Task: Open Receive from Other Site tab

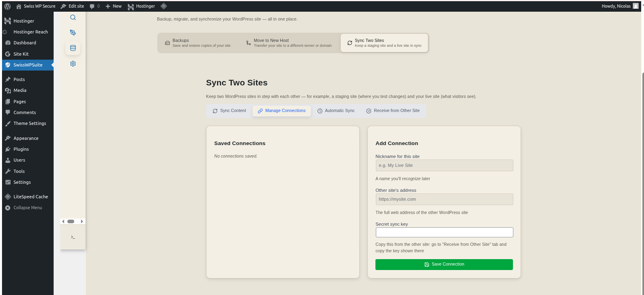Action: (x=393, y=111)
